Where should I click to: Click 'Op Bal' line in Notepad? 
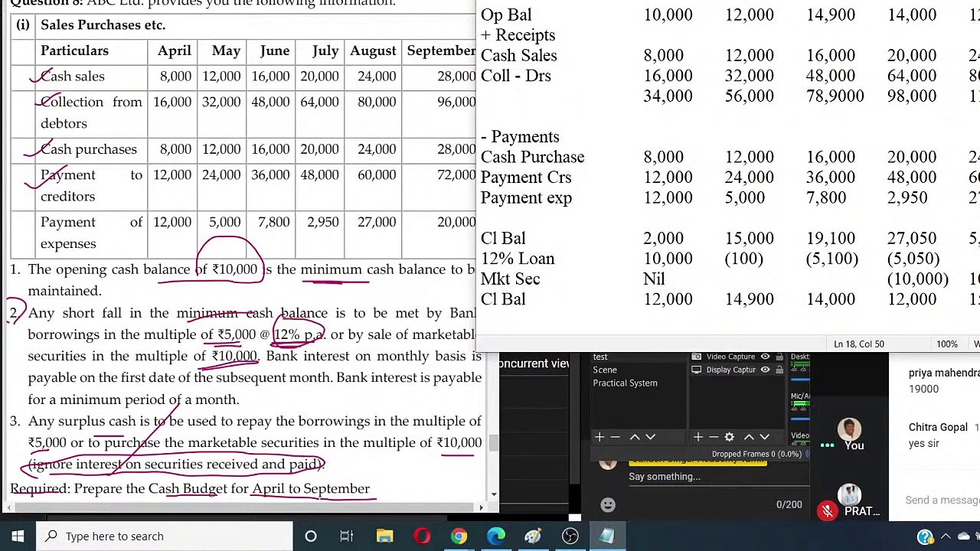pyautogui.click(x=506, y=15)
